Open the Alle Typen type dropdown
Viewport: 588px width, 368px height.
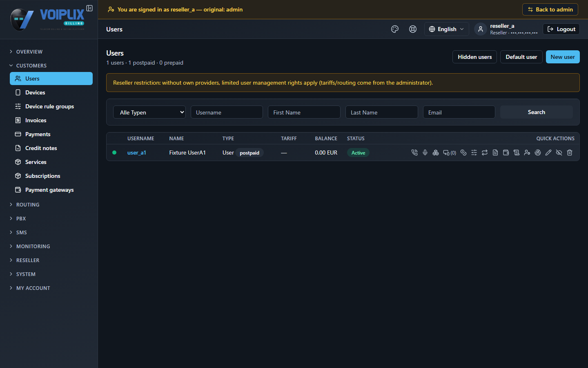tap(149, 112)
